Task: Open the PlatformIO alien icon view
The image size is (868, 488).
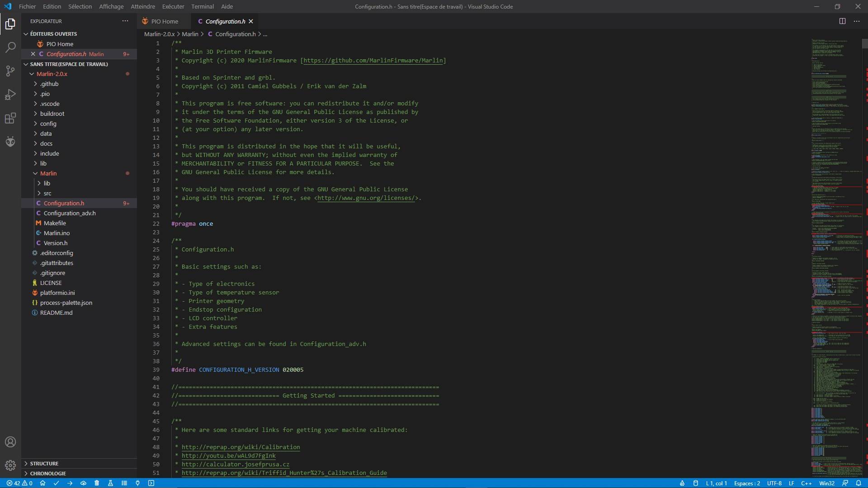Action: 10,142
